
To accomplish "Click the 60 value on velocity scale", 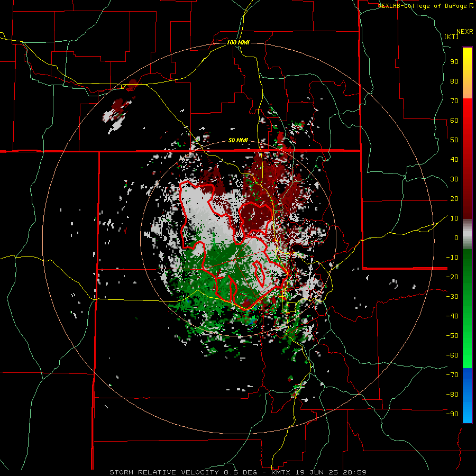I will 454,120.
